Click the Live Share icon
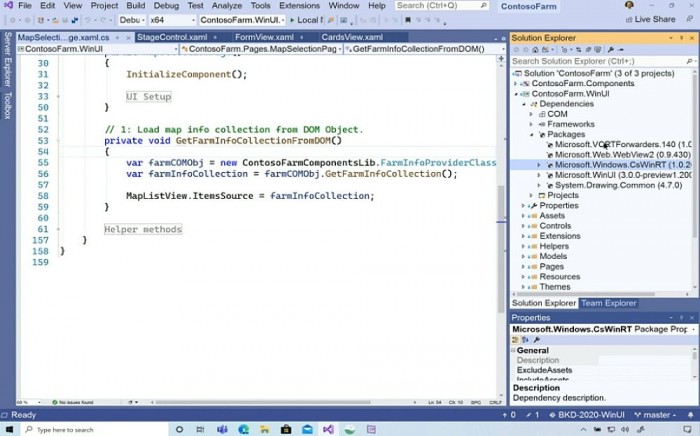Image resolution: width=700 pixels, height=436 pixels. tap(627, 19)
